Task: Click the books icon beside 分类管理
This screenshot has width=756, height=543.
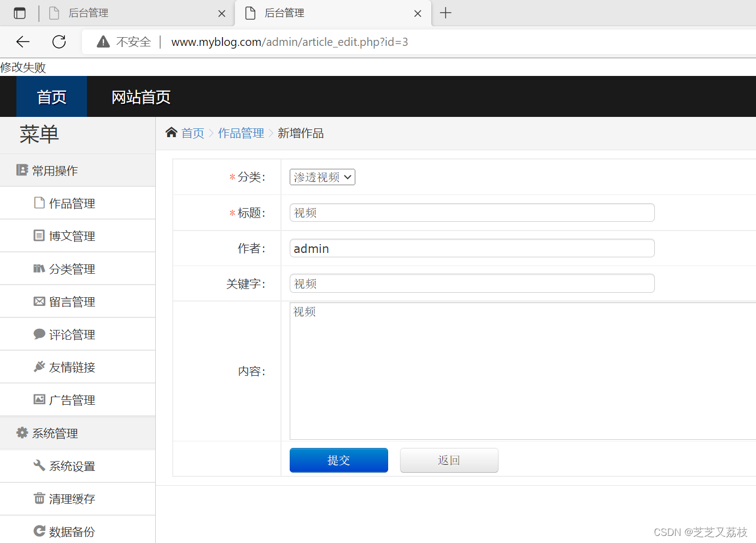Action: coord(39,268)
